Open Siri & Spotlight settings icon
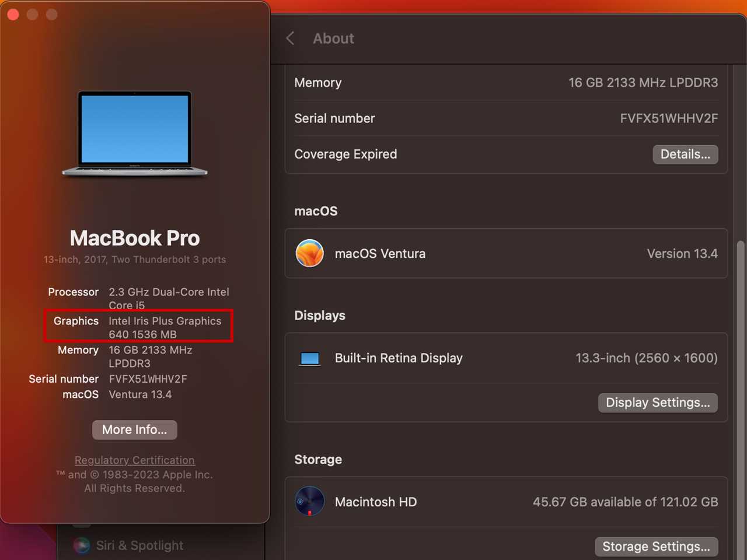The height and width of the screenshot is (560, 747). (82, 545)
